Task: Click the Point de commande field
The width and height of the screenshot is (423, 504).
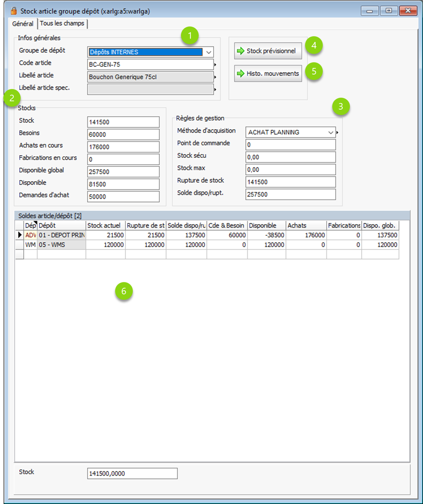Action: tap(290, 145)
